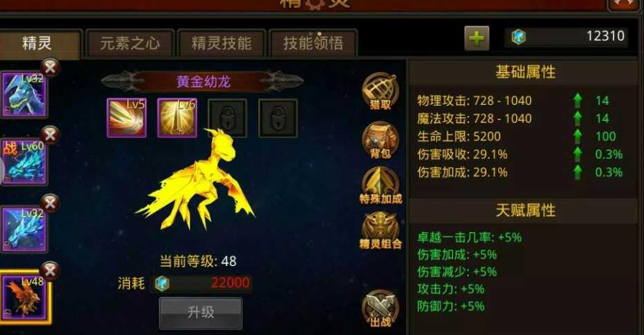Open the 精灵组合 spirit combo icon
The width and height of the screenshot is (644, 335).
click(x=380, y=231)
